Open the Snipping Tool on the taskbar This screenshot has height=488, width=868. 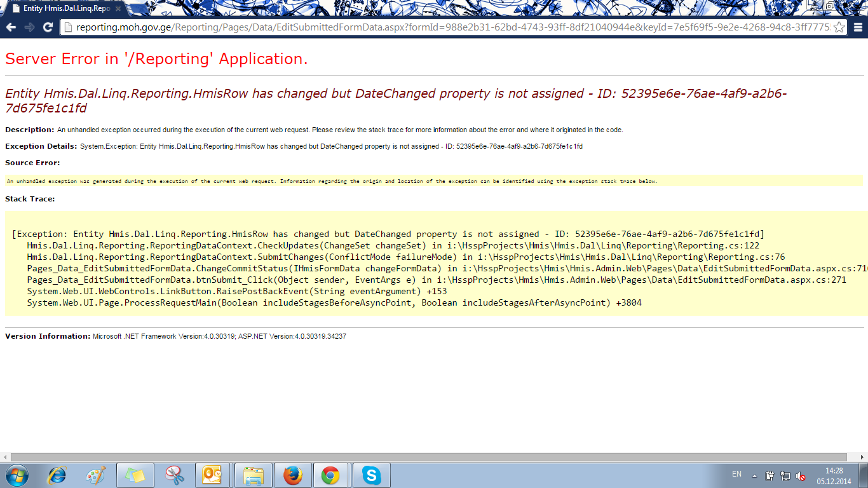[173, 475]
